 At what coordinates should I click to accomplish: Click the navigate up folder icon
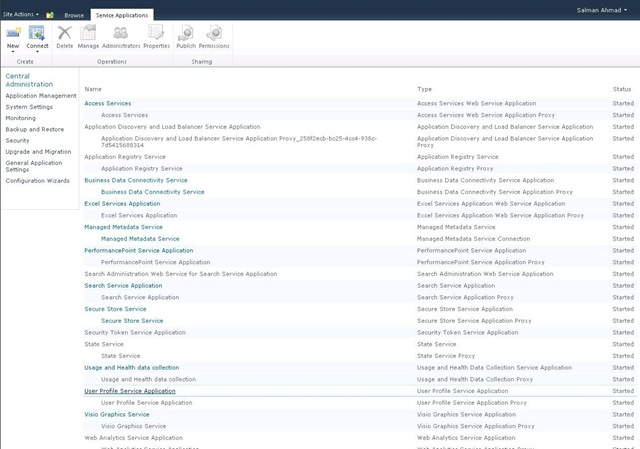50,15
